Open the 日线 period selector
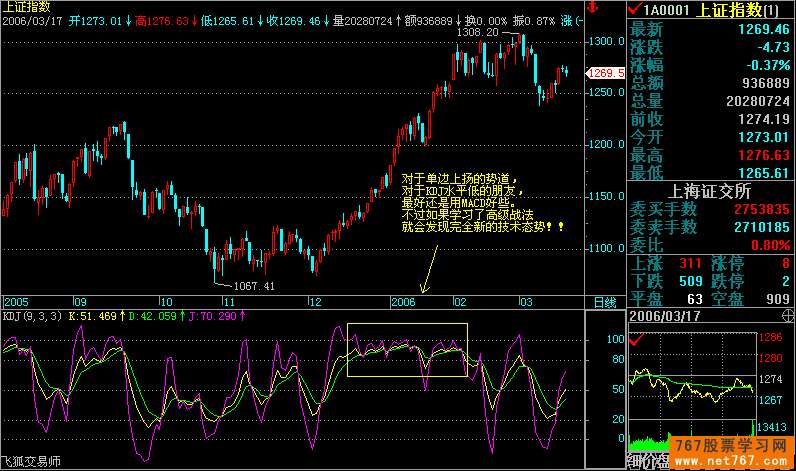 [605, 302]
